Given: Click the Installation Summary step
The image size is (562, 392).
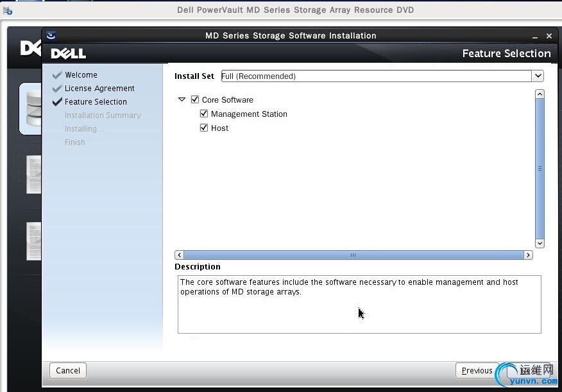Looking at the screenshot, I should (103, 115).
